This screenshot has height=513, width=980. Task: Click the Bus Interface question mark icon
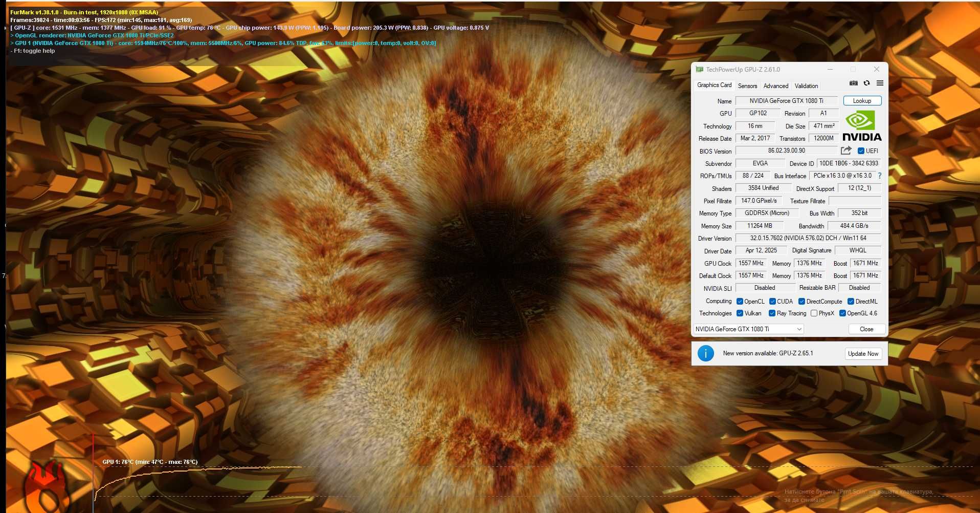pos(880,176)
